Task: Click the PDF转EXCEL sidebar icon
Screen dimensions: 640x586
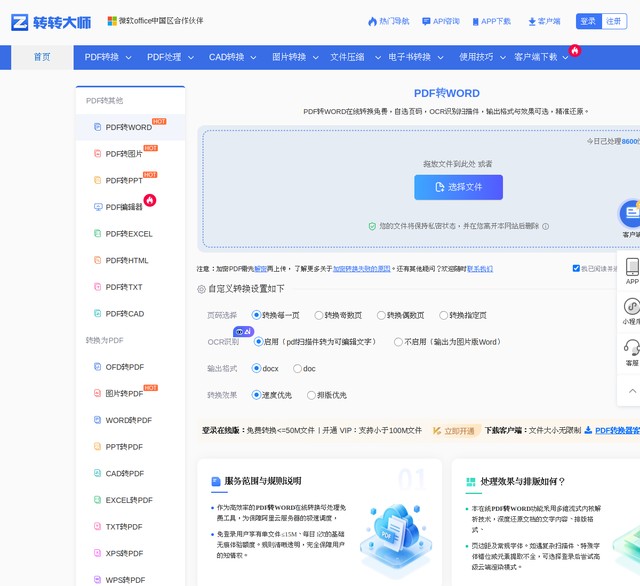Action: coord(98,233)
